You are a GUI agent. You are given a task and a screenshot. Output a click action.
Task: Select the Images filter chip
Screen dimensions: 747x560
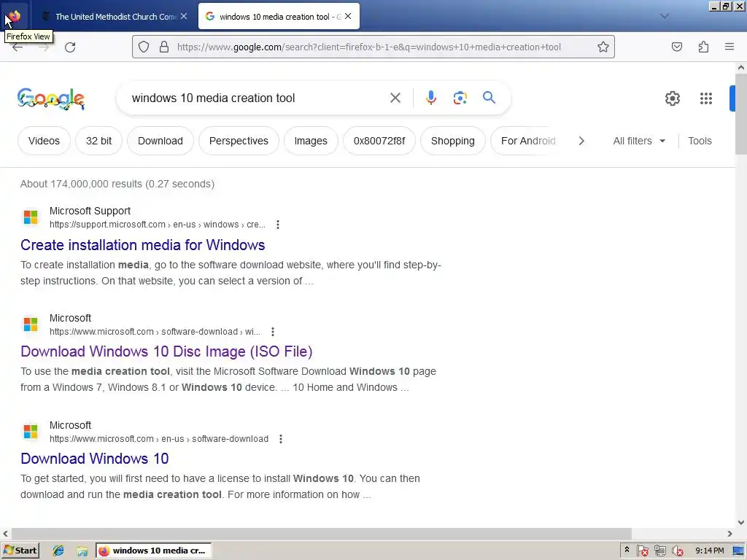tap(311, 141)
